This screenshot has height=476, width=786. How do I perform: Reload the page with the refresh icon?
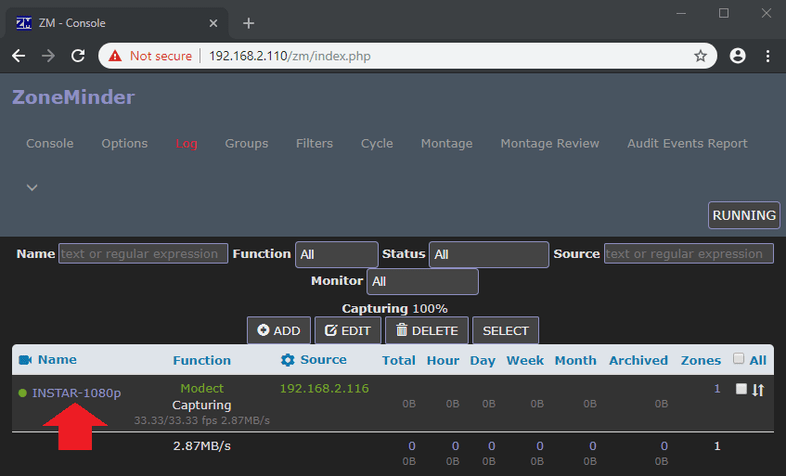pos(78,56)
